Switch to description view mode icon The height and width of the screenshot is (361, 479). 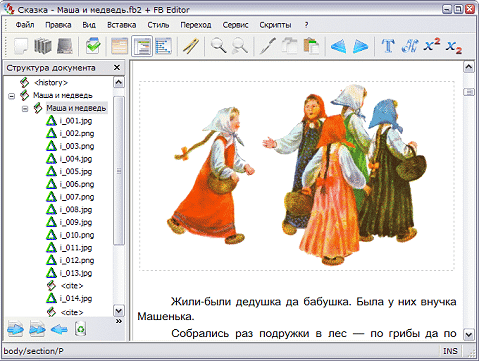coord(119,46)
